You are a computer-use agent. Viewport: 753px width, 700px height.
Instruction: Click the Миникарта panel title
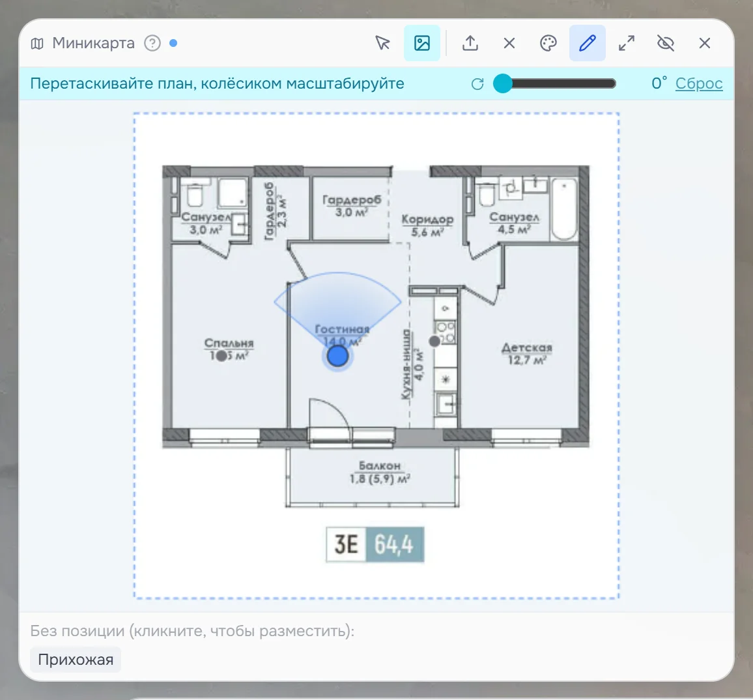tap(94, 43)
